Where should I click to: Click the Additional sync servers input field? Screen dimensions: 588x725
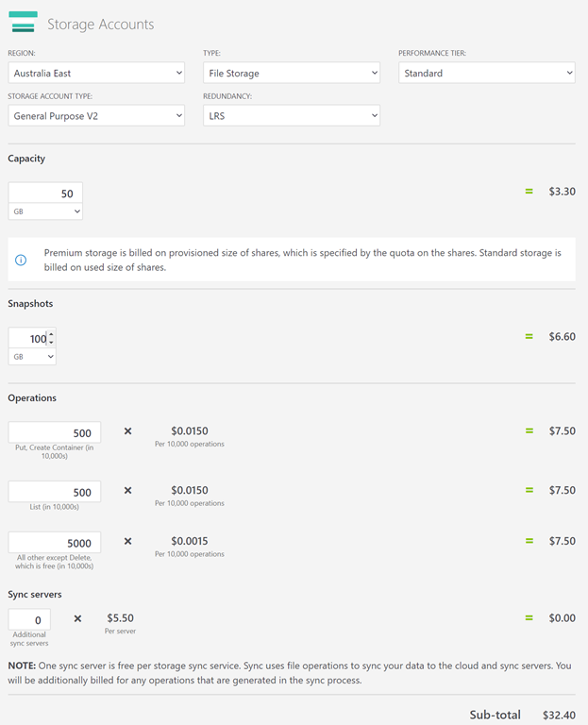28,619
